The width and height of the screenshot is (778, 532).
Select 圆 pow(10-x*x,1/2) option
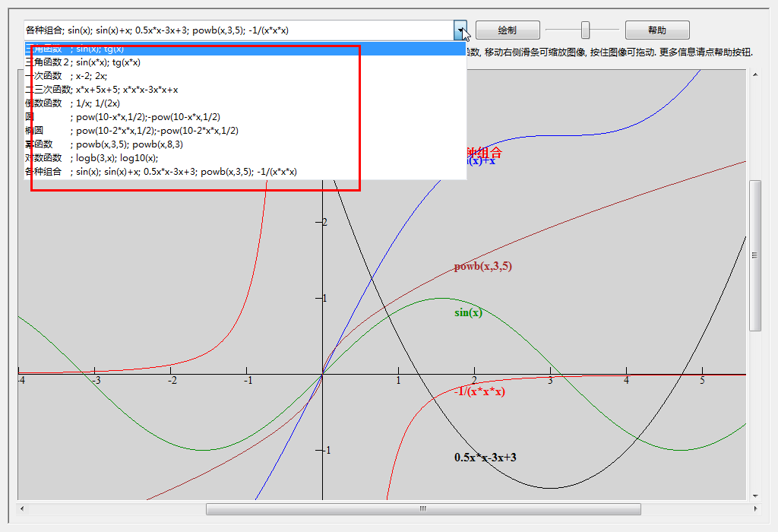point(245,116)
